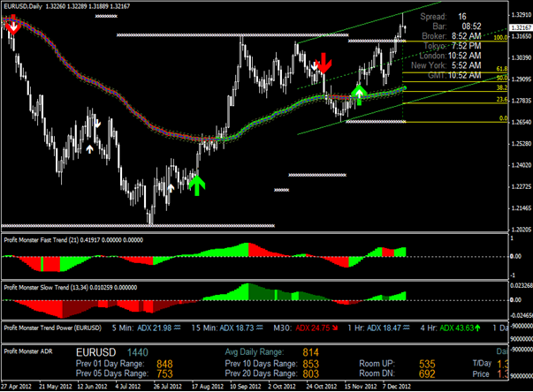Click the 1.30390 price axis label

pyautogui.click(x=522, y=57)
